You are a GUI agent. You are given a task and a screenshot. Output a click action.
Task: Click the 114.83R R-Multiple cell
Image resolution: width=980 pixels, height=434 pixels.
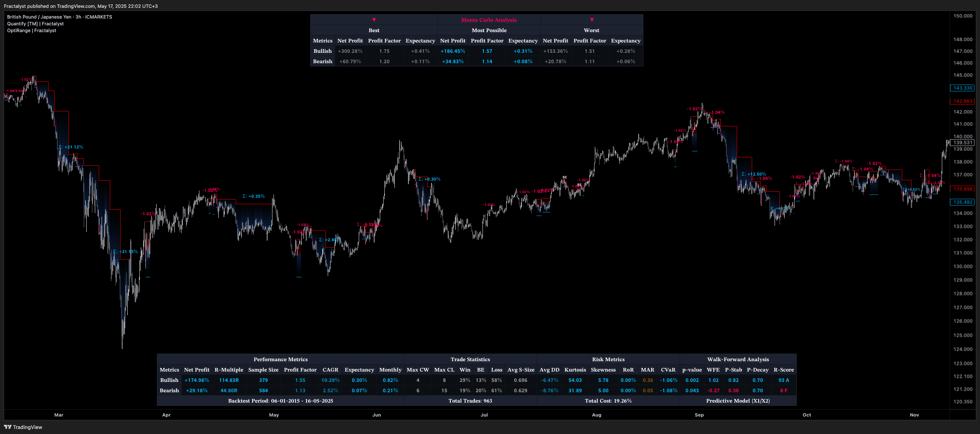coord(229,380)
